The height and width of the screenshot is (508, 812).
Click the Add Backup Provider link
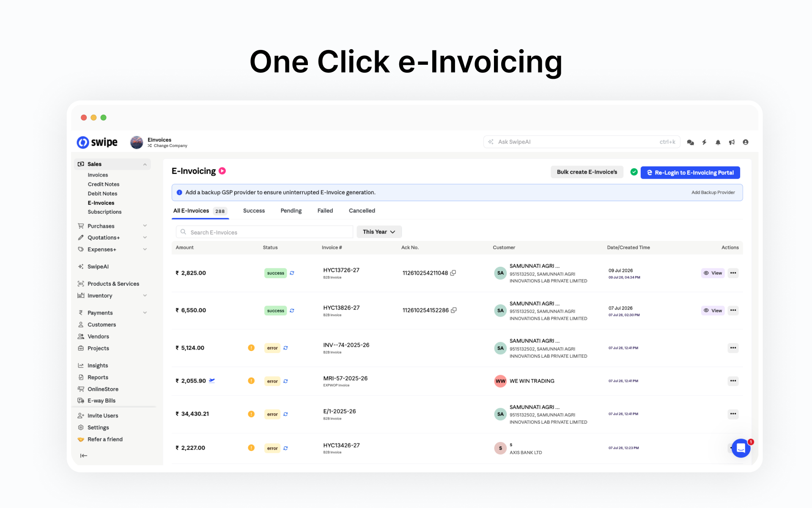point(713,193)
